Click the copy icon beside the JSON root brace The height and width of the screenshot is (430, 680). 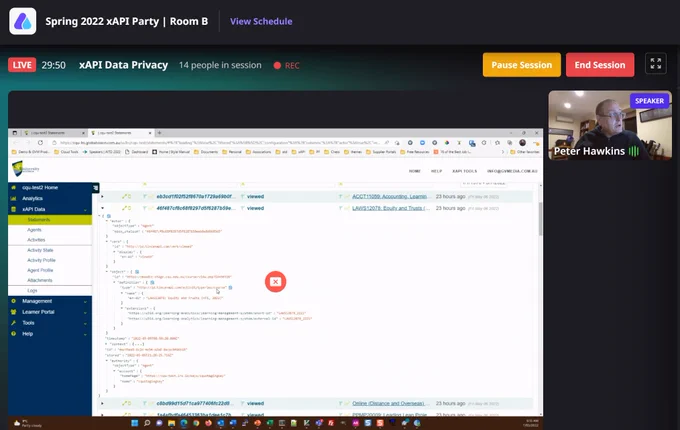pyautogui.click(x=109, y=215)
